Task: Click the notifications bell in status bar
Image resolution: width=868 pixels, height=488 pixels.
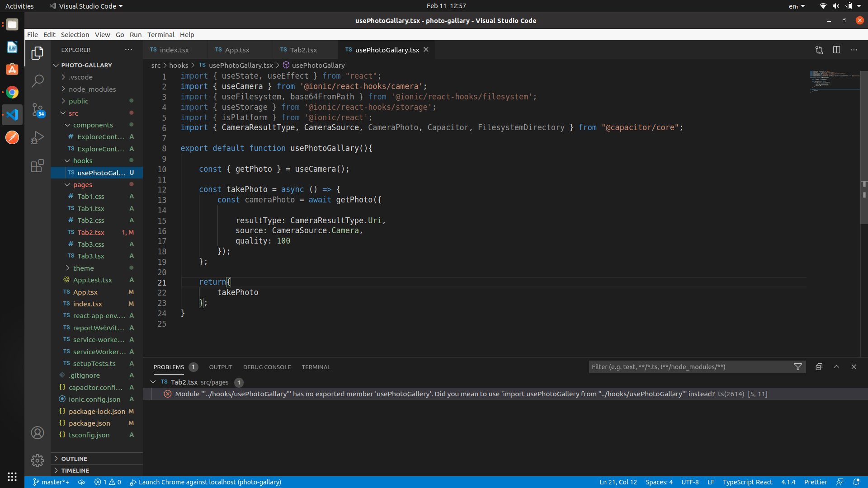Action: pyautogui.click(x=856, y=482)
